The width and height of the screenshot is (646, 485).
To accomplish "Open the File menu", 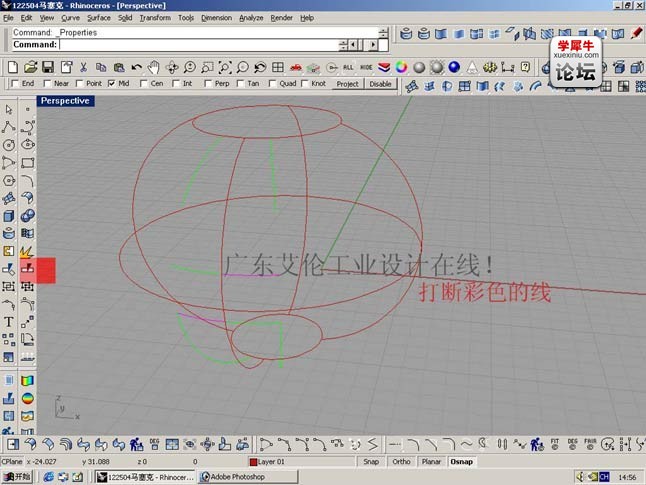I will 8,18.
